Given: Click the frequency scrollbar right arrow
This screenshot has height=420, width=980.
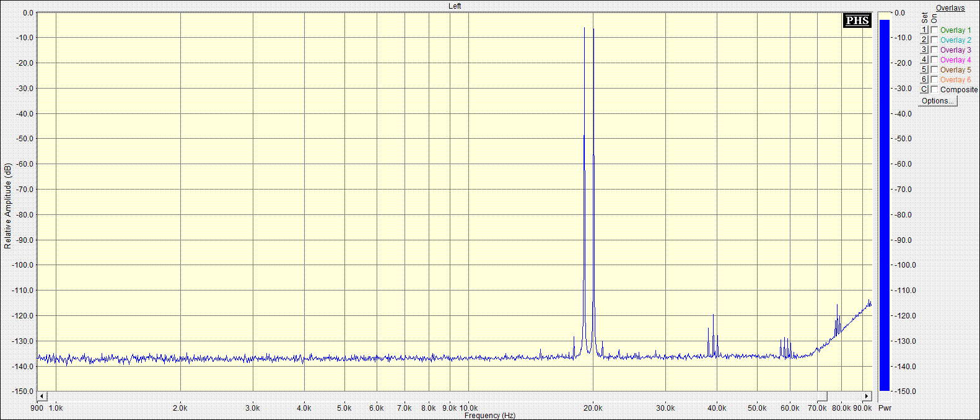Looking at the screenshot, I should point(867,396).
